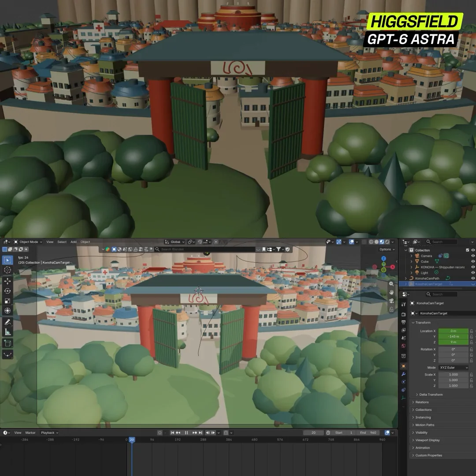This screenshot has height=476, width=476.
Task: Open the Object Mode dropdown
Action: click(x=28, y=242)
